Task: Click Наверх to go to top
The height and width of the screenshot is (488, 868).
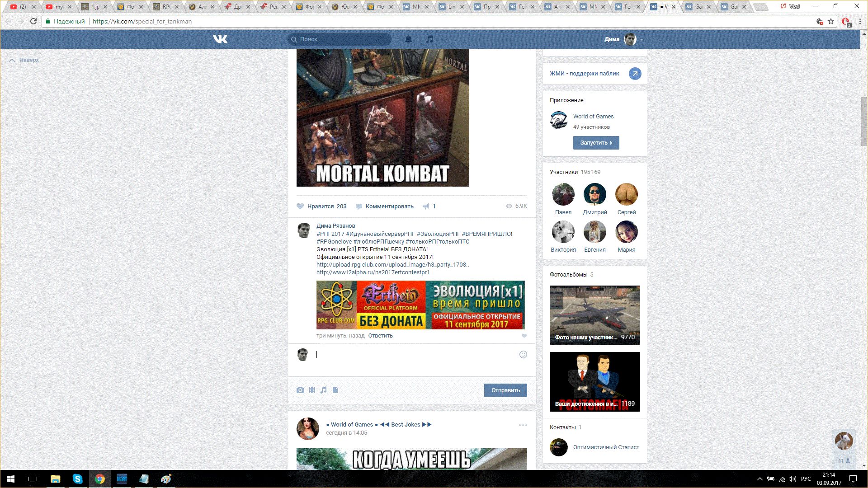Action: 24,60
